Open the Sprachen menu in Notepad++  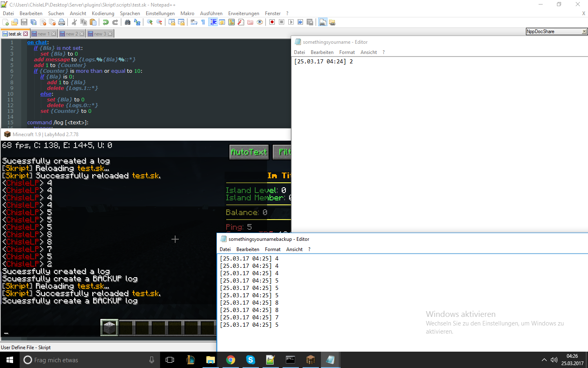(x=130, y=13)
